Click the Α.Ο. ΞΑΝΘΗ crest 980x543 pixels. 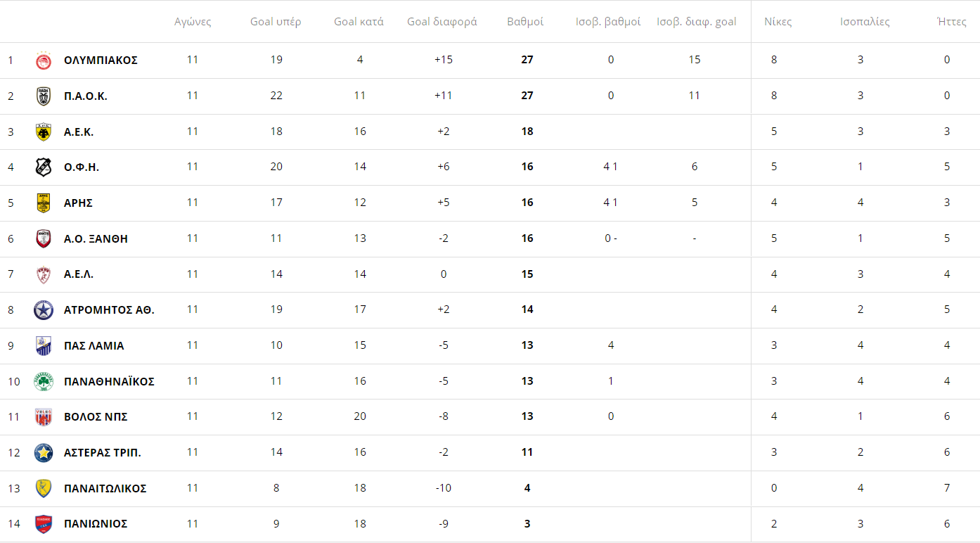44,239
